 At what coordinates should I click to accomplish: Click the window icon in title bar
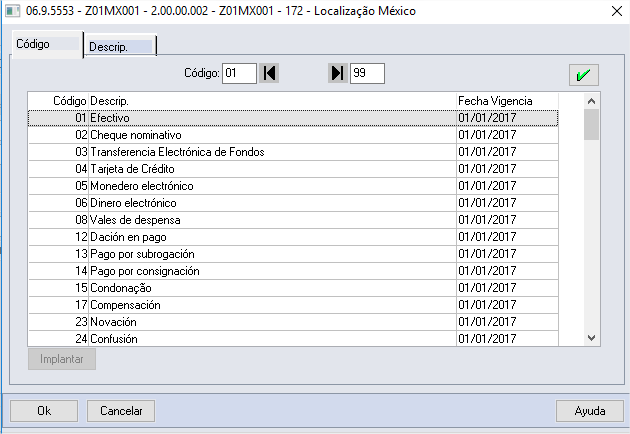click(12, 11)
